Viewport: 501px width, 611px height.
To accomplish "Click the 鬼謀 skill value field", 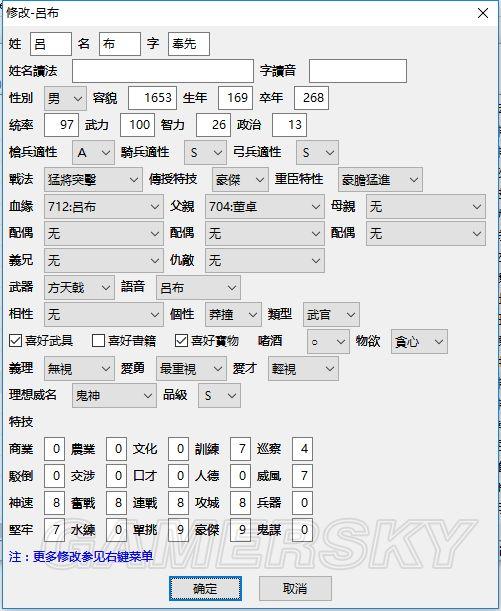I will point(302,530).
